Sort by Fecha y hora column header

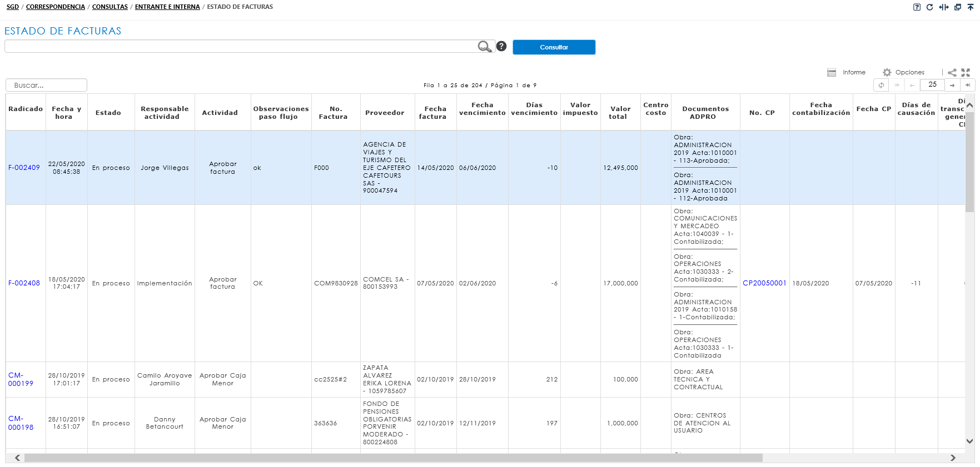coord(66,113)
